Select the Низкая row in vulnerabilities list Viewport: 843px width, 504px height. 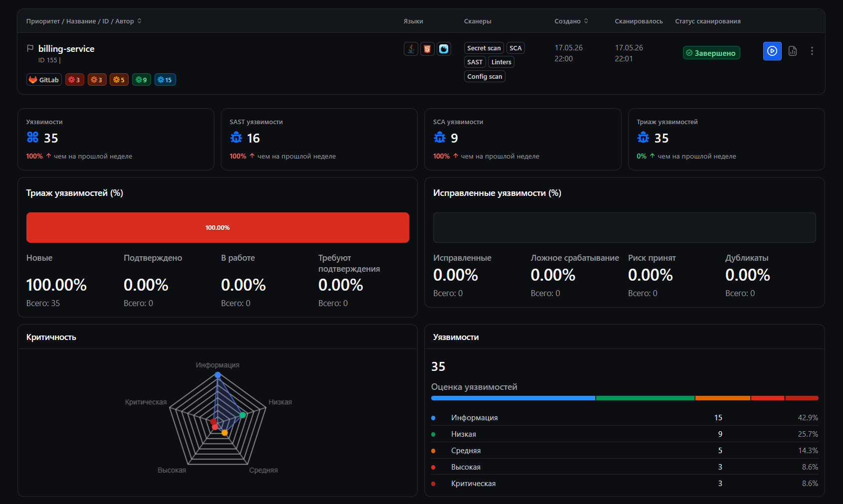(625, 434)
